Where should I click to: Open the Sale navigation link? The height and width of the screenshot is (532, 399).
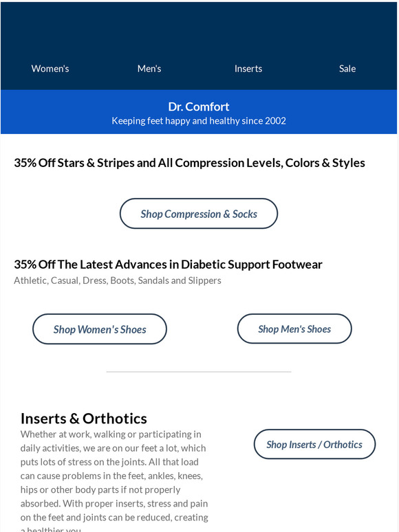tap(347, 69)
